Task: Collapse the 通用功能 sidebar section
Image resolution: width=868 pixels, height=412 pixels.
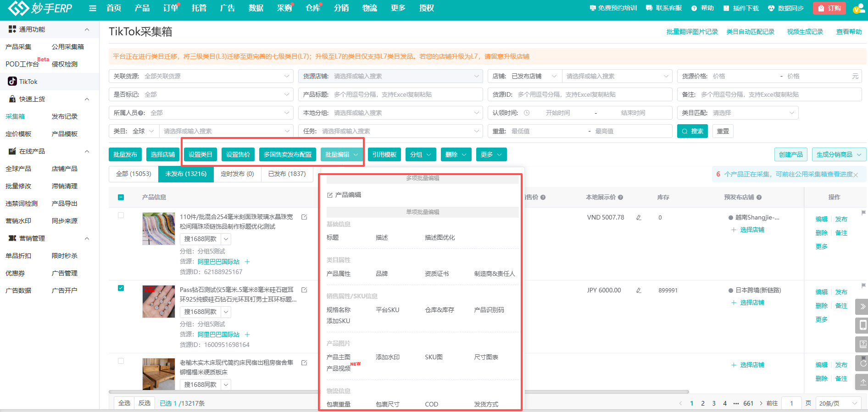Action: click(x=87, y=29)
